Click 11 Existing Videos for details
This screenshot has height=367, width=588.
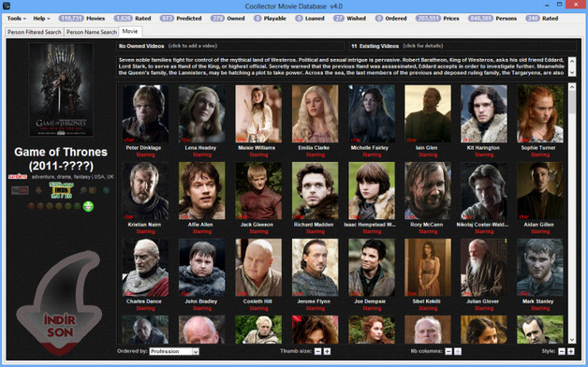[x=462, y=46]
